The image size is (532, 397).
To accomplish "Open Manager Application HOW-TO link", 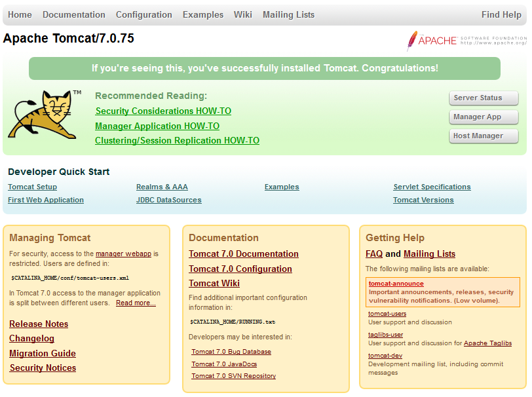I will coord(157,126).
